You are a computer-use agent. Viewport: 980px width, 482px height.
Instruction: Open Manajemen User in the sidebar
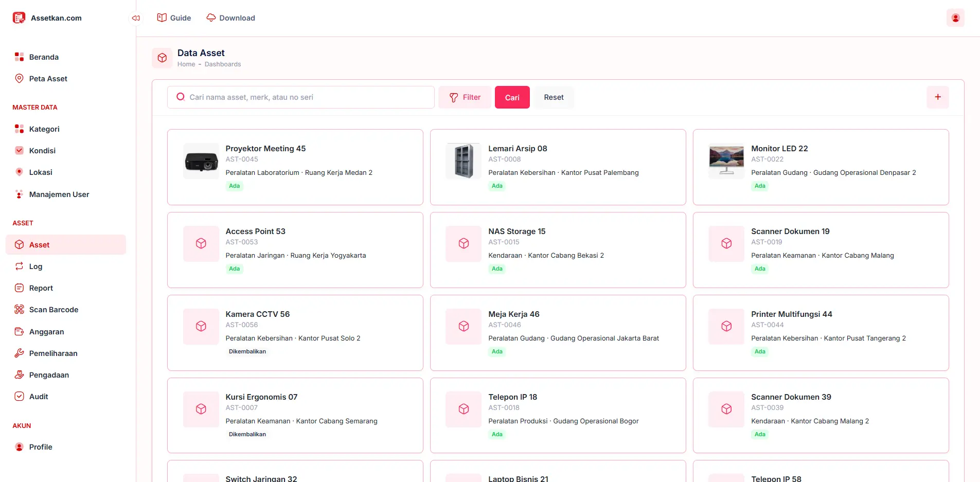(66, 194)
